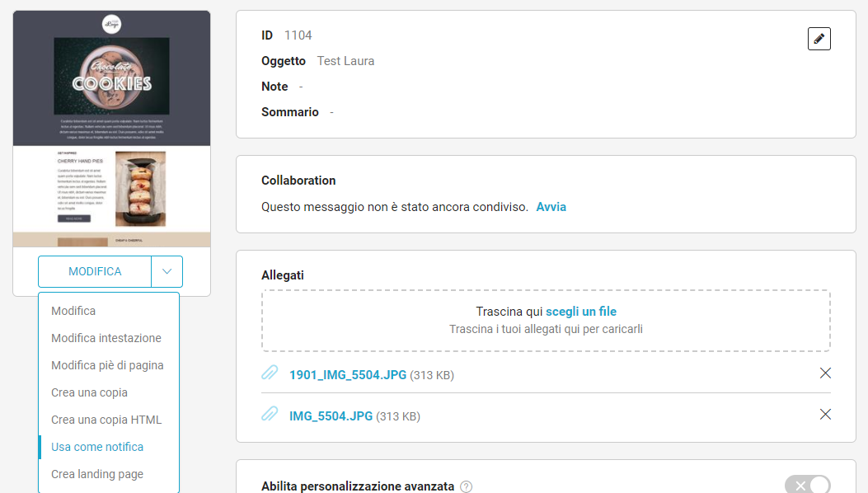
Task: Collapse the MODIFICA dropdown arrow
Action: (x=167, y=271)
